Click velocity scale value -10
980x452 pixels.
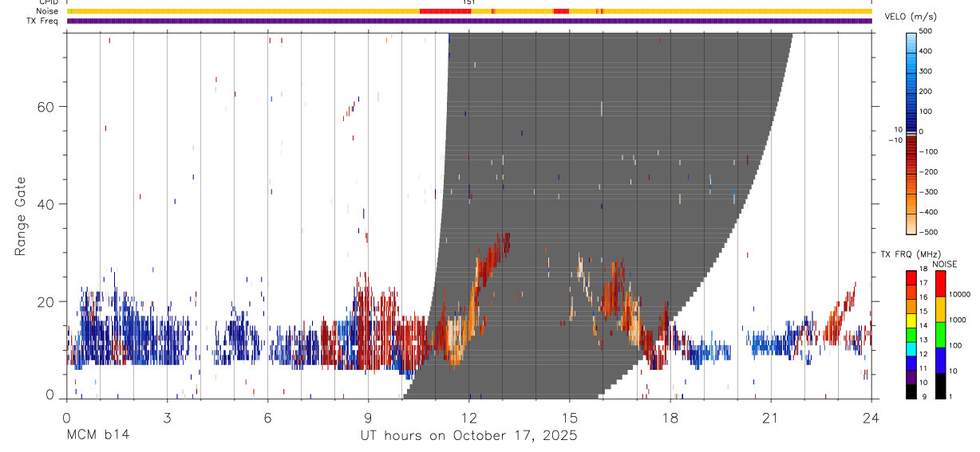(x=894, y=140)
